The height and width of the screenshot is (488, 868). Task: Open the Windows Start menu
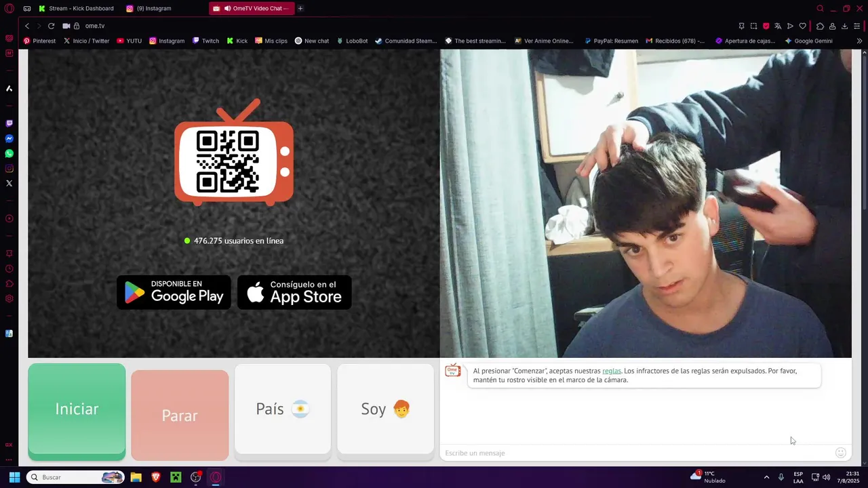coord(14,477)
